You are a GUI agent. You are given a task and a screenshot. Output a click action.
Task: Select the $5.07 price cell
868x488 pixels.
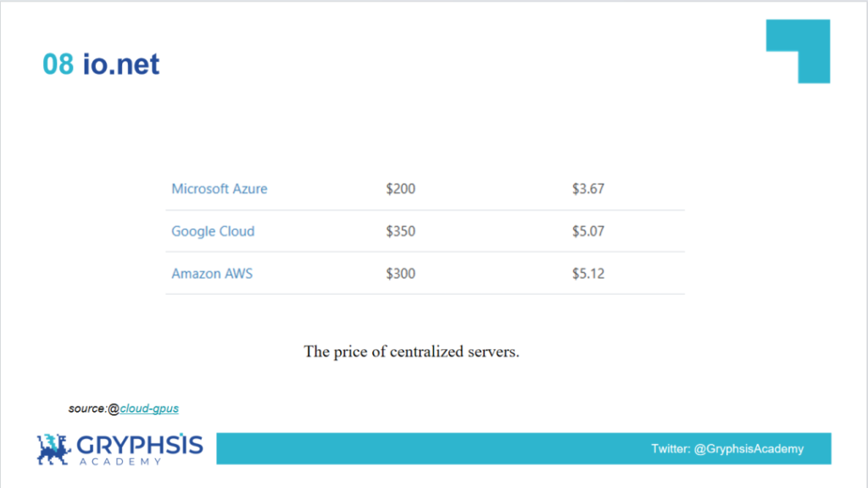tap(587, 231)
